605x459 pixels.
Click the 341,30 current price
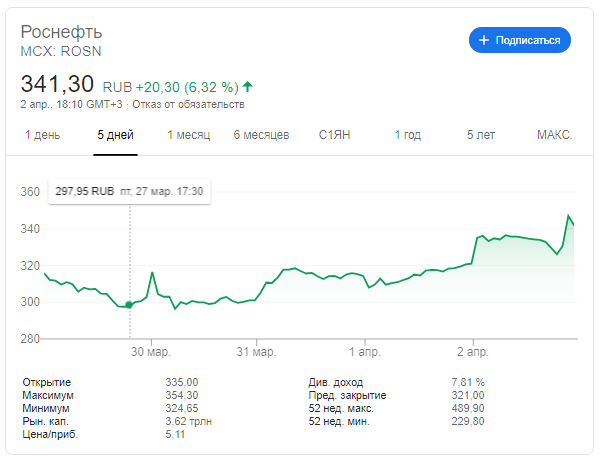[57, 84]
